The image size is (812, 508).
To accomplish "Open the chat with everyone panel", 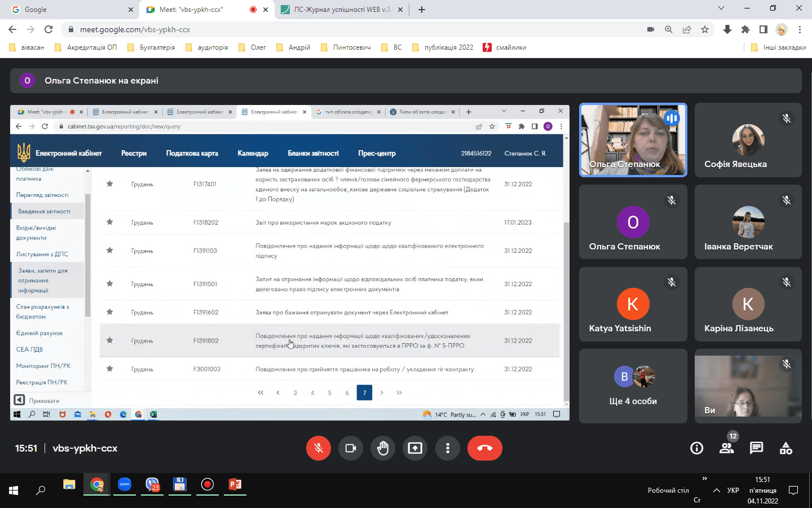I will (x=756, y=448).
